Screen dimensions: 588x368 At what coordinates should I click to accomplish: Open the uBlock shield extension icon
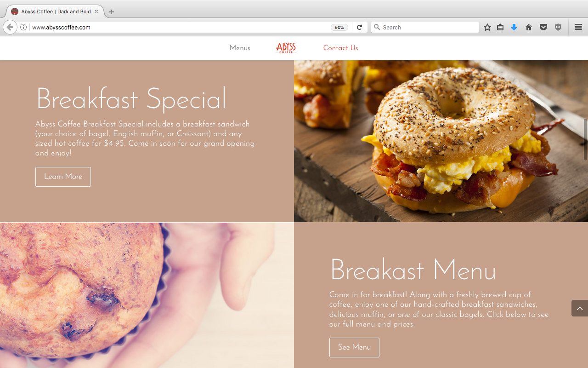(558, 27)
